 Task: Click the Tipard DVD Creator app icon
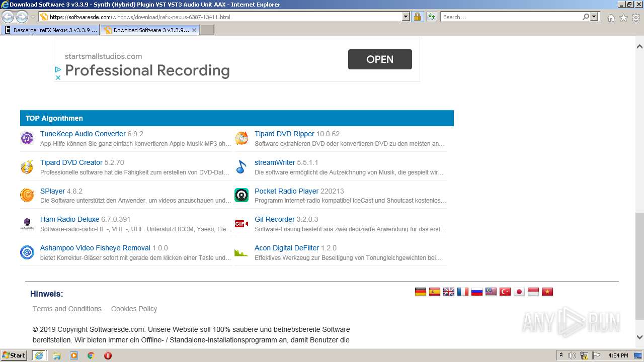pyautogui.click(x=27, y=166)
